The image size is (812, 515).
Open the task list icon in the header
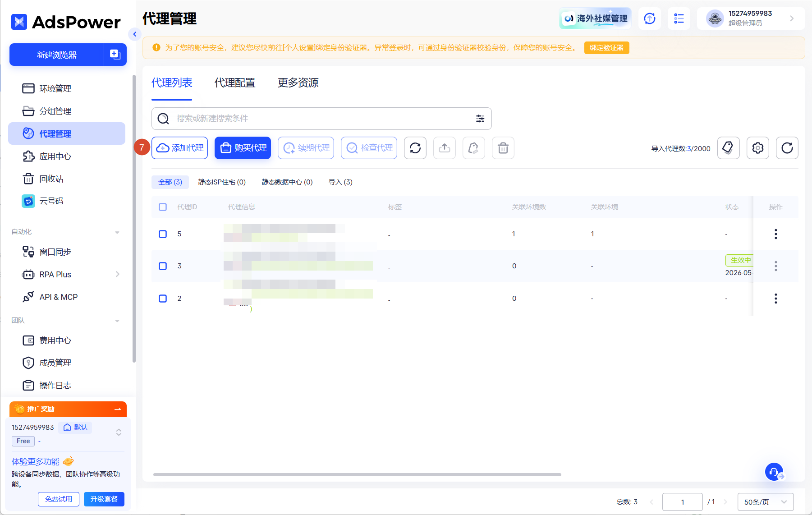click(679, 18)
